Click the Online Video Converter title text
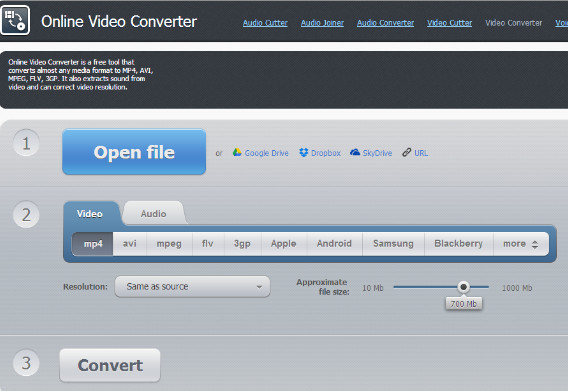 coord(119,22)
